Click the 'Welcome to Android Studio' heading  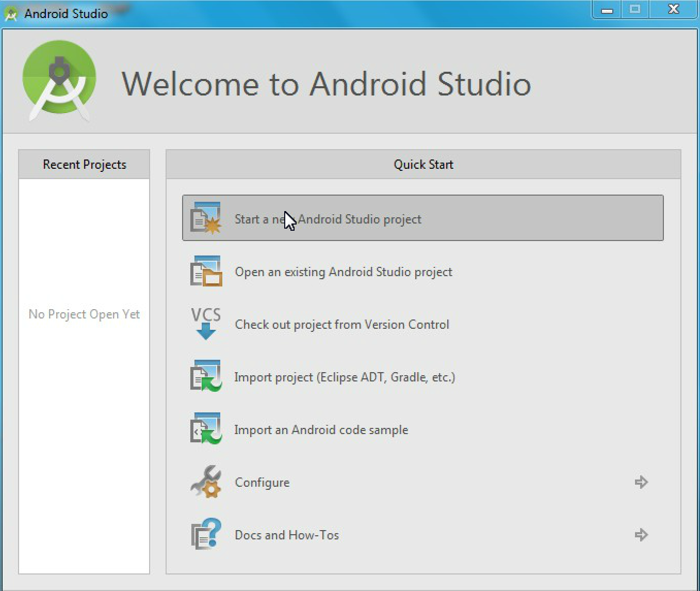(x=327, y=84)
